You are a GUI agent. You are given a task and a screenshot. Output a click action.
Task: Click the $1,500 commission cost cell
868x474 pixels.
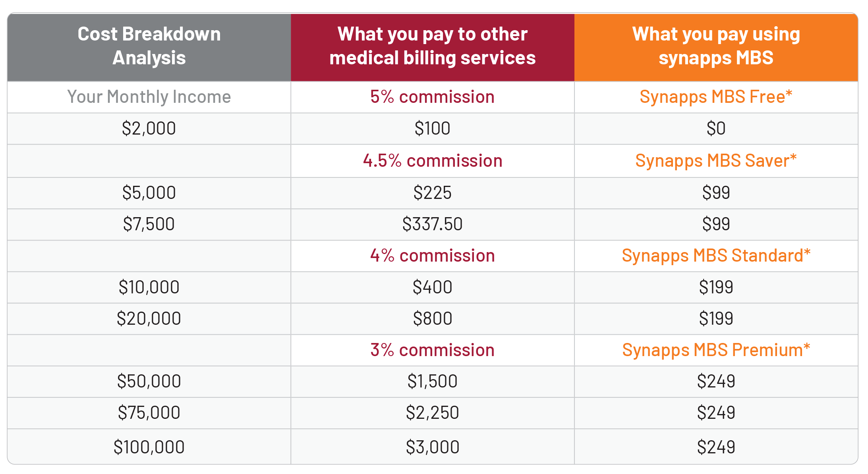click(x=433, y=382)
